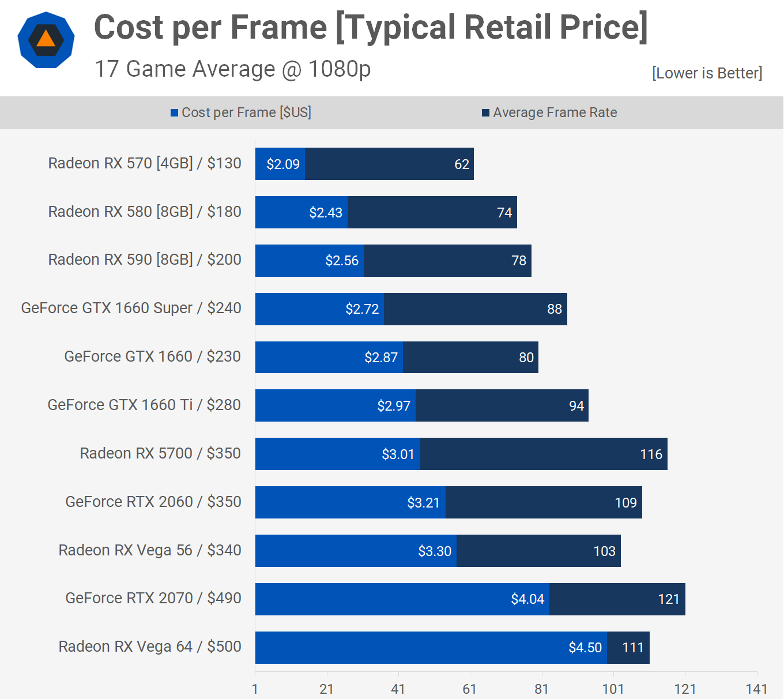Click the GeForce GTX 1660 frame rate value 80
Image resolution: width=784 pixels, height=699 pixels.
coord(526,358)
